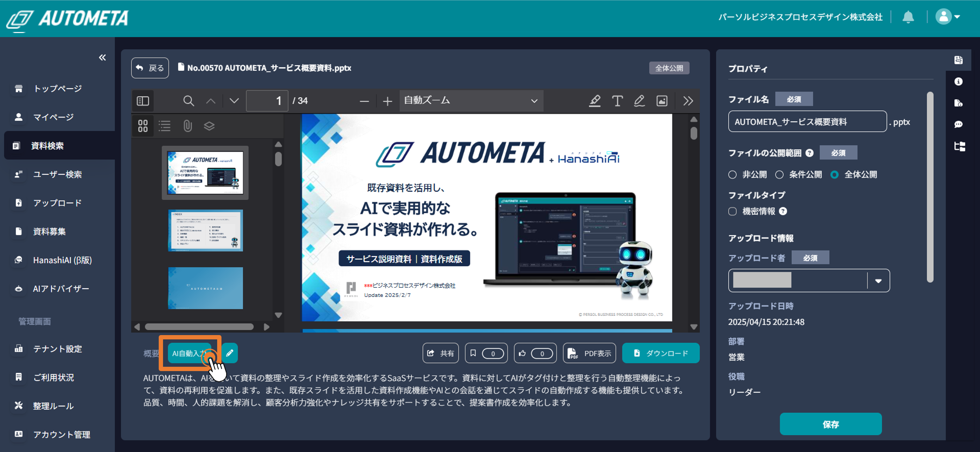Viewport: 980px width, 452px height.
Task: Select the add image tool
Action: coord(662,101)
